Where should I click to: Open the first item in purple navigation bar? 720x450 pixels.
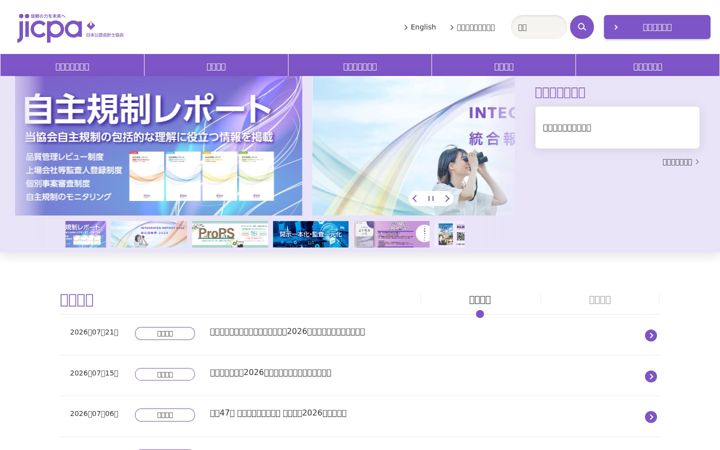click(x=73, y=65)
